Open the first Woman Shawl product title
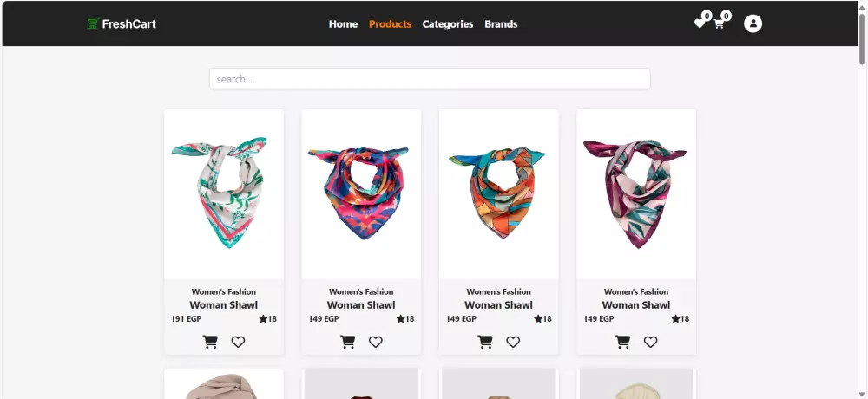This screenshot has height=399, width=868. [224, 305]
